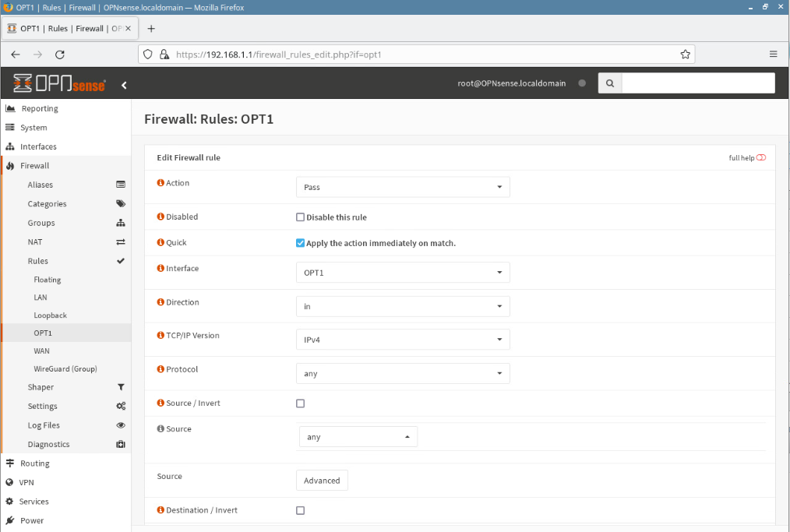This screenshot has height=532, width=790.
Task: Open the VPN sidebar section
Action: (x=27, y=482)
